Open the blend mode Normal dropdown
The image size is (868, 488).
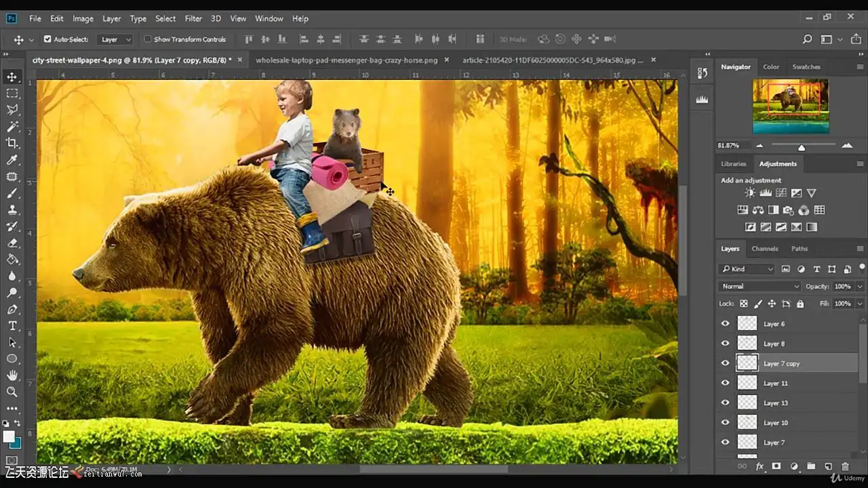(x=758, y=287)
